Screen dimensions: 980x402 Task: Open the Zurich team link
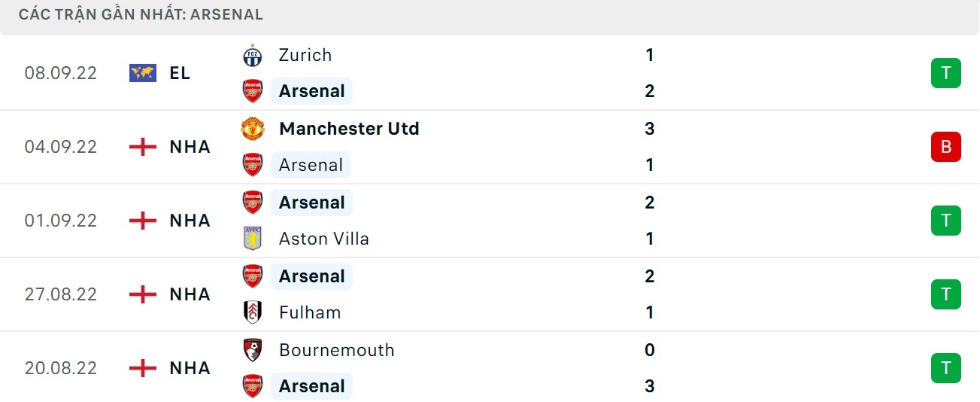click(x=305, y=55)
